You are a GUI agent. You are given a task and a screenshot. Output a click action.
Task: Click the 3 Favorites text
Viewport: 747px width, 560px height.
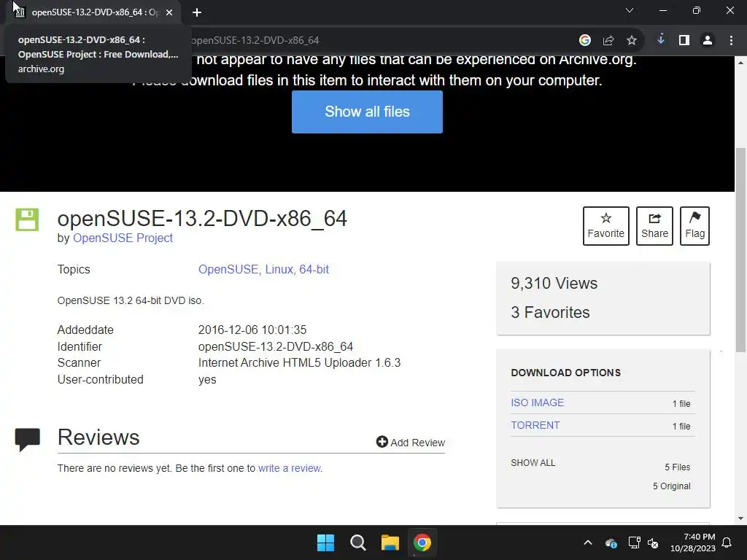550,312
